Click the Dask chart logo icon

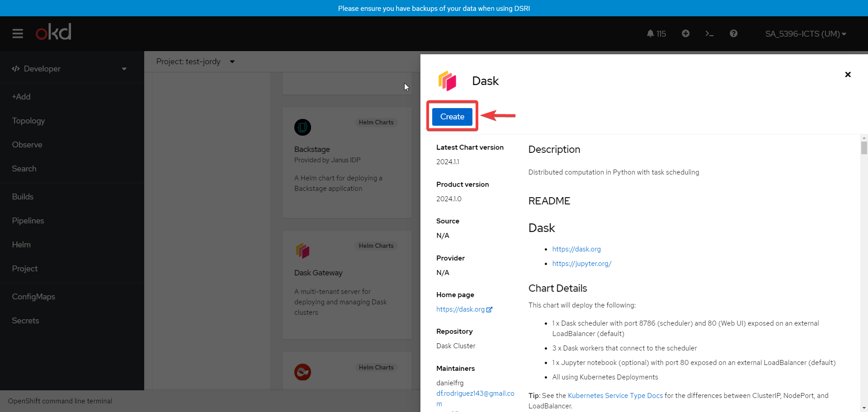coord(447,81)
